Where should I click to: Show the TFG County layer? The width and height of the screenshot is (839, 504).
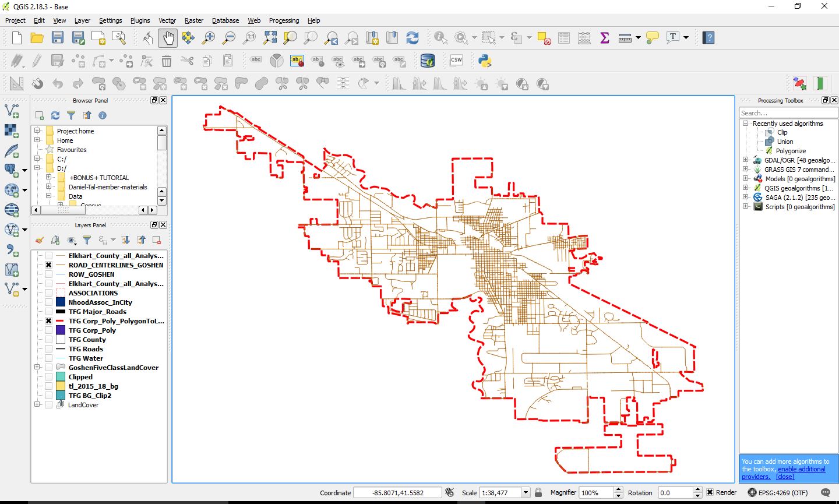click(49, 340)
